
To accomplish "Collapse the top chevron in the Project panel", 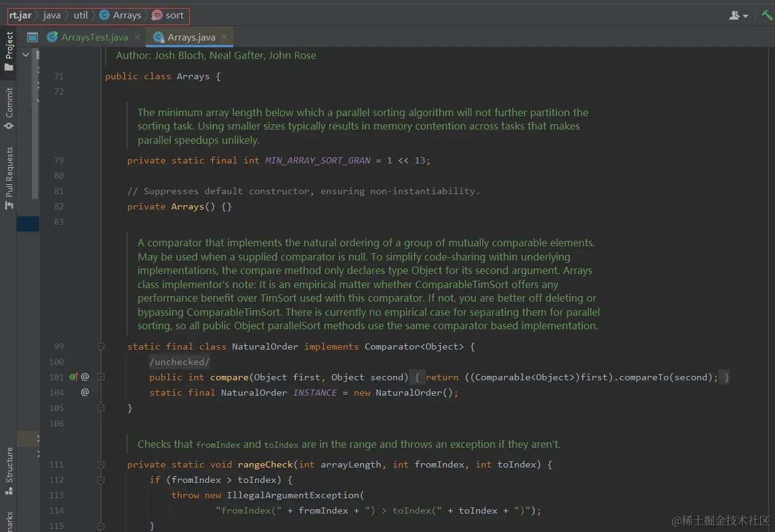I will point(26,55).
